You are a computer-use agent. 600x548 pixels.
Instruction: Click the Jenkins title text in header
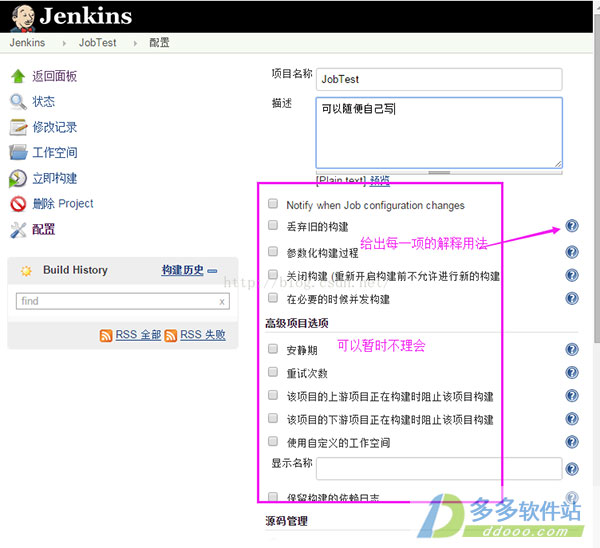[86, 16]
